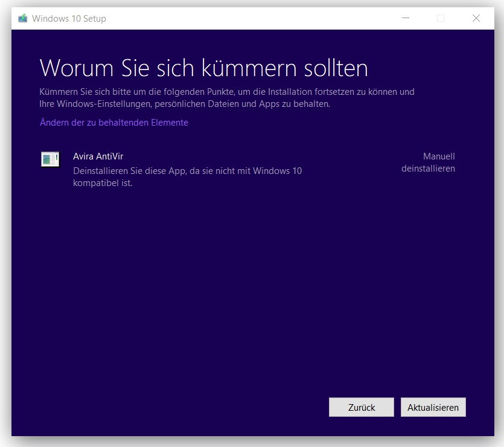
Task: Click the 'Windows 10 Setup' window title text
Action: tap(69, 19)
